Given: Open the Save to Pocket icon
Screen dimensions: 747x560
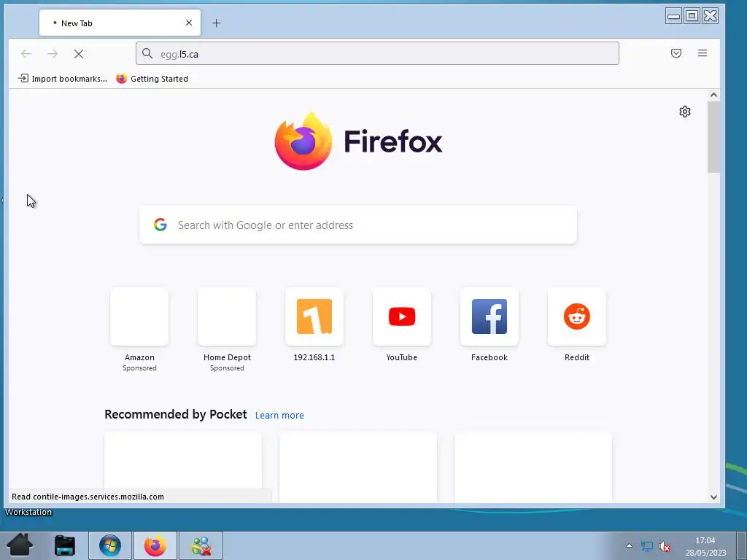Looking at the screenshot, I should [676, 52].
